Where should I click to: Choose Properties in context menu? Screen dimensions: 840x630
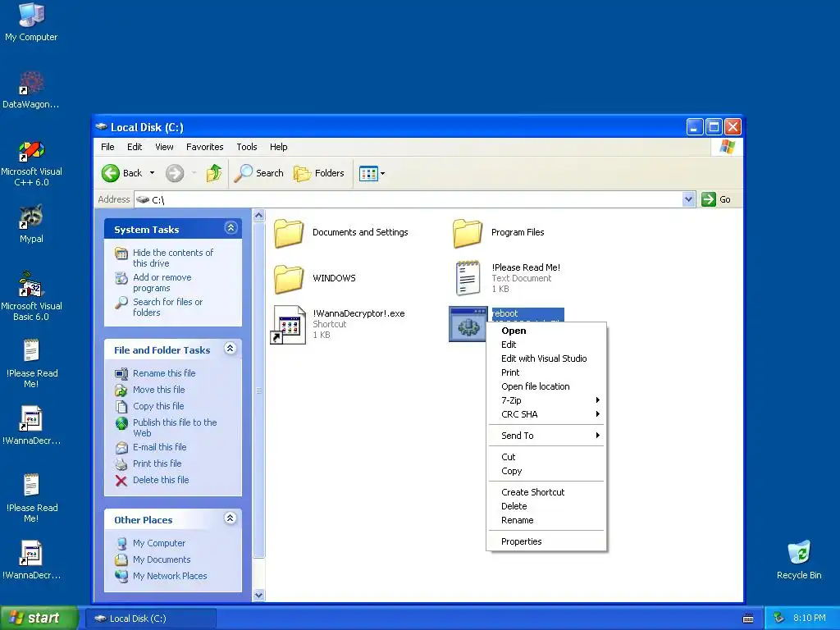point(546,541)
